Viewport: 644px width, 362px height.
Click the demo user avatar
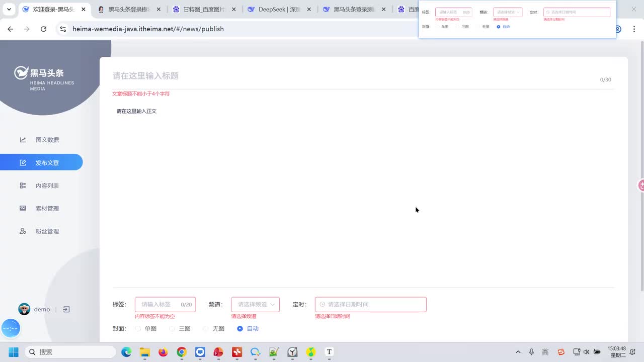point(24,309)
